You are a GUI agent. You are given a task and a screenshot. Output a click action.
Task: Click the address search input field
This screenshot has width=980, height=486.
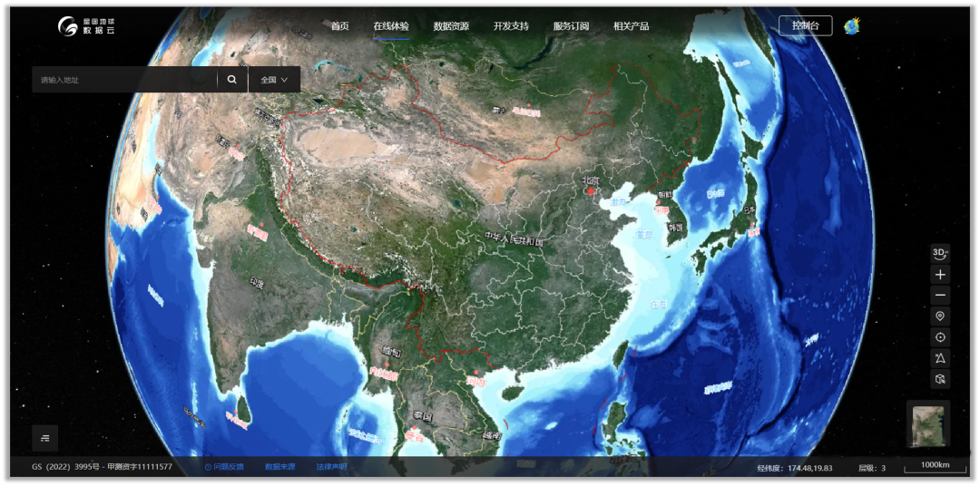pyautogui.click(x=124, y=80)
